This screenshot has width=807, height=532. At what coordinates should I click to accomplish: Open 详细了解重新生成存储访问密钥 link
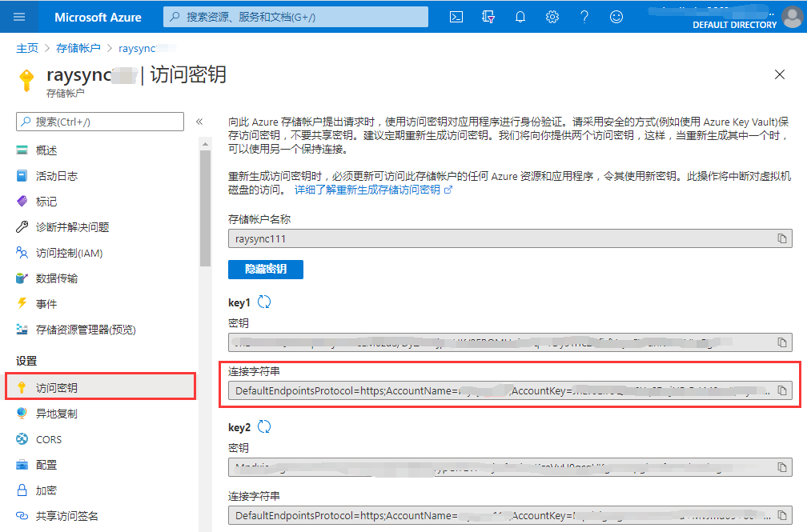(x=373, y=190)
